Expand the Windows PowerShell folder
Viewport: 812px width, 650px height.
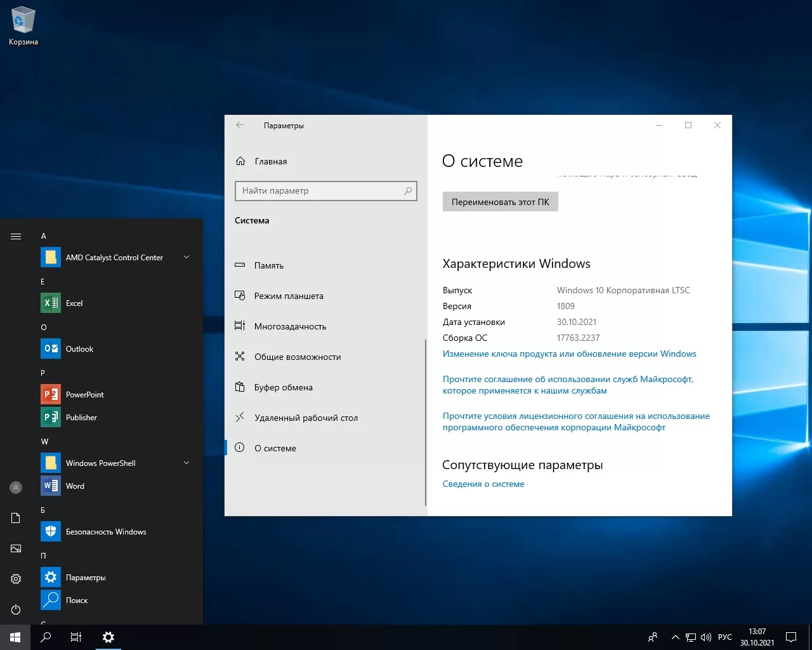click(186, 463)
